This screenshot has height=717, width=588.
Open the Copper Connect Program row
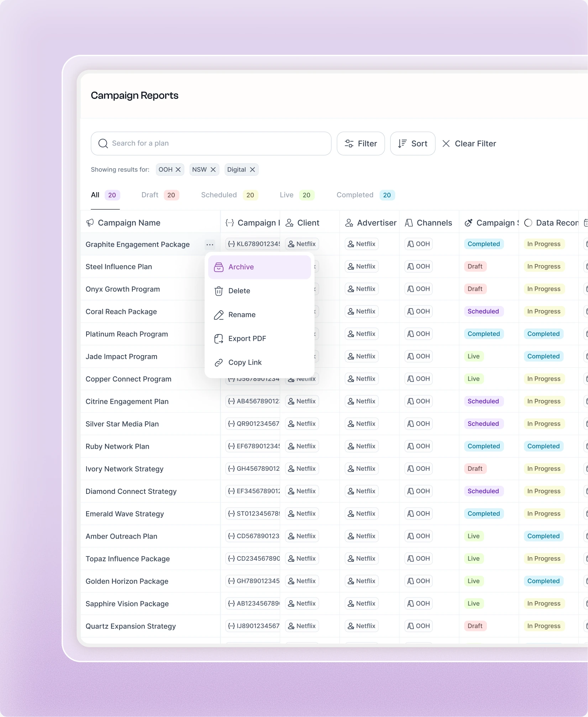128,379
